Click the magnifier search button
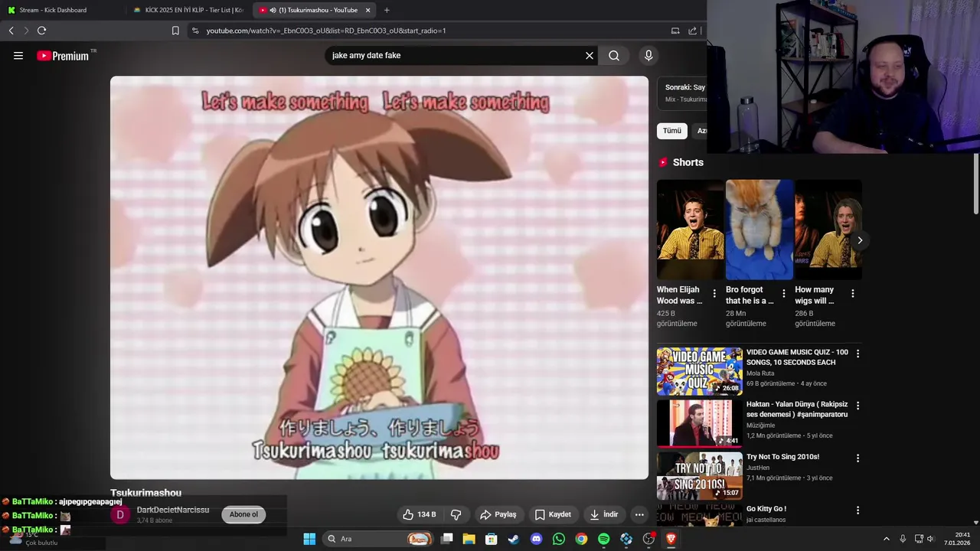Screen dimensions: 980x551 (x=614, y=55)
